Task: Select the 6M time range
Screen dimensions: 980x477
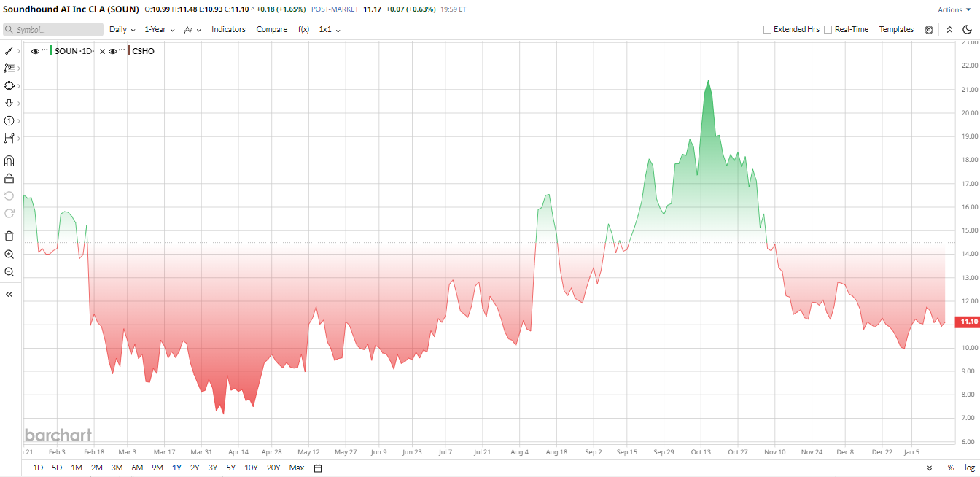Action: tap(137, 468)
